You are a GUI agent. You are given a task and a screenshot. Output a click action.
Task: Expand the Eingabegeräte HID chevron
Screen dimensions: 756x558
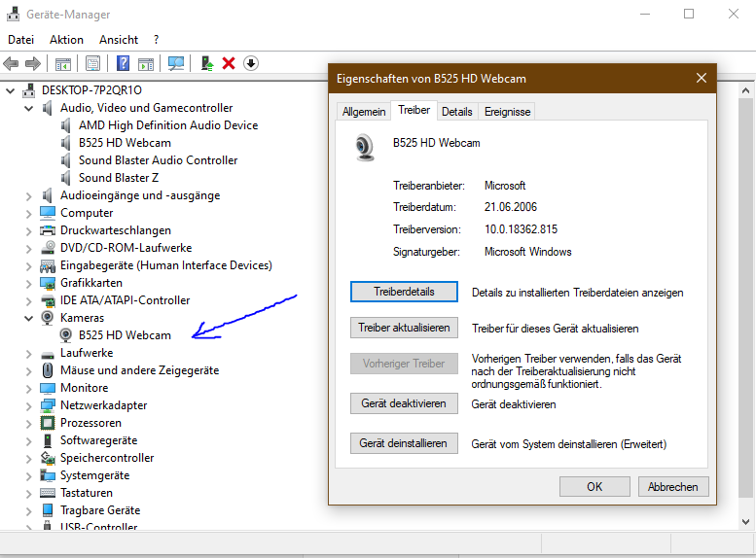[x=29, y=266]
